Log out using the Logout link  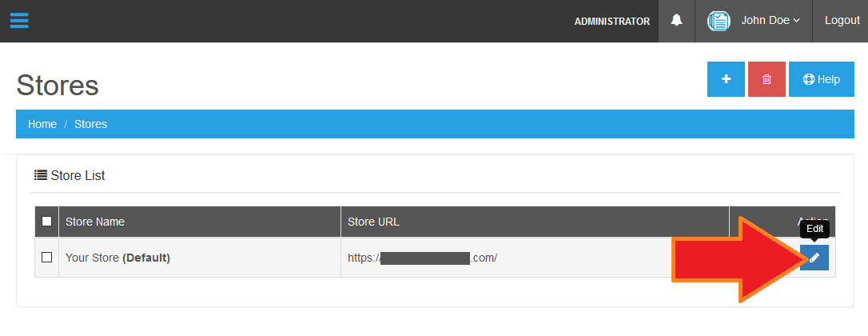[x=842, y=21]
